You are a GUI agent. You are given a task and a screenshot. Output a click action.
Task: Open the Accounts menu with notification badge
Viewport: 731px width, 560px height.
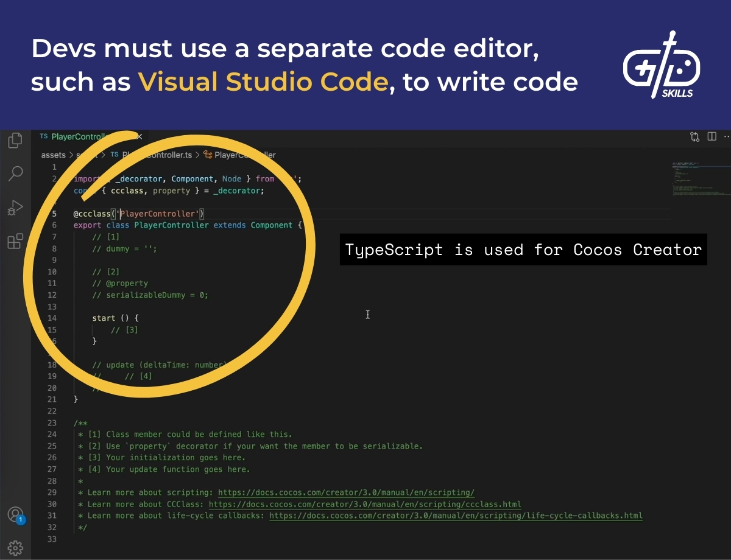point(15,514)
